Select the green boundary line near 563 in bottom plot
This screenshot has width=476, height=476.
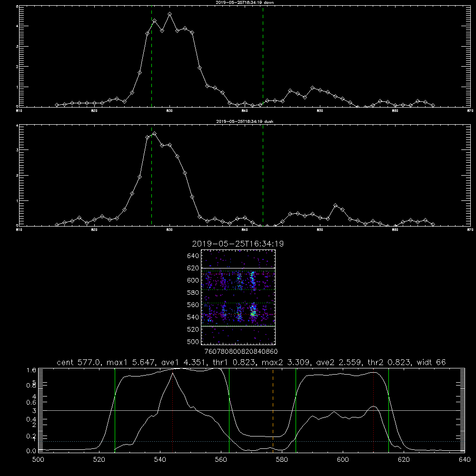click(x=229, y=410)
